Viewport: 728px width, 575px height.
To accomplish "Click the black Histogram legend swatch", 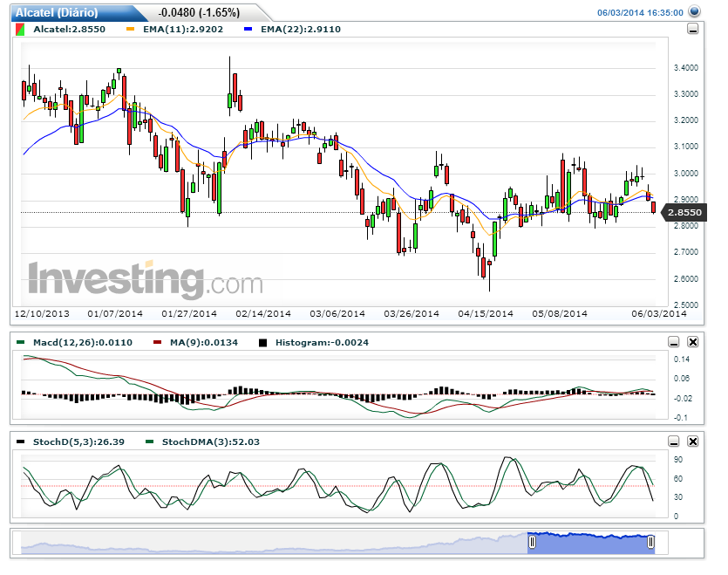I will tap(262, 343).
